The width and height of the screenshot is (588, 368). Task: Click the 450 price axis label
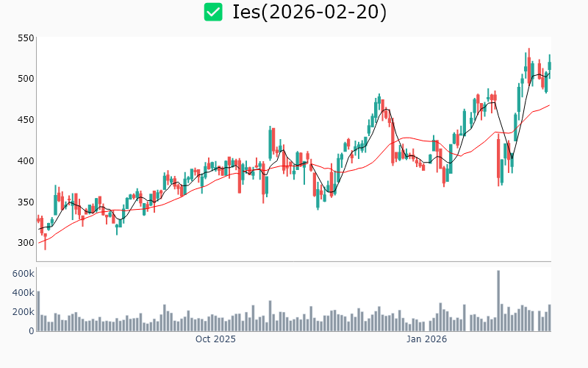pyautogui.click(x=26, y=120)
